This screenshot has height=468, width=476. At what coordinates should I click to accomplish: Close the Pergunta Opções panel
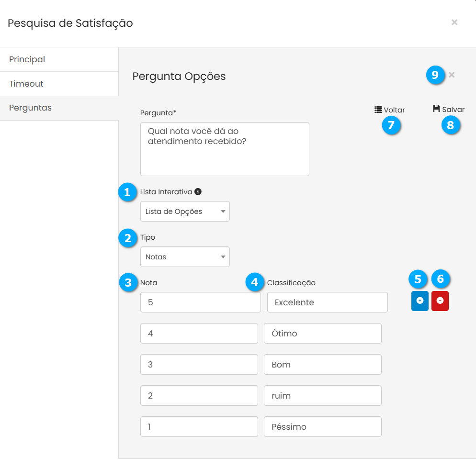(452, 75)
